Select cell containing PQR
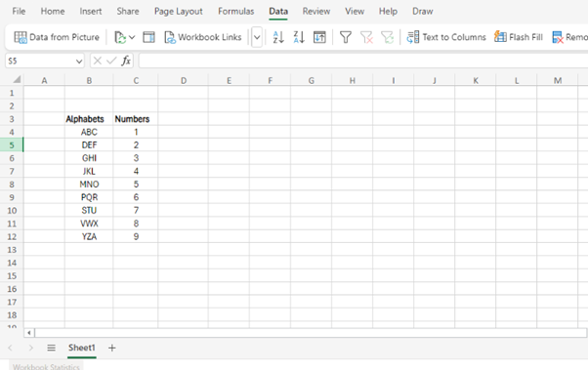588x370 pixels. (x=89, y=197)
